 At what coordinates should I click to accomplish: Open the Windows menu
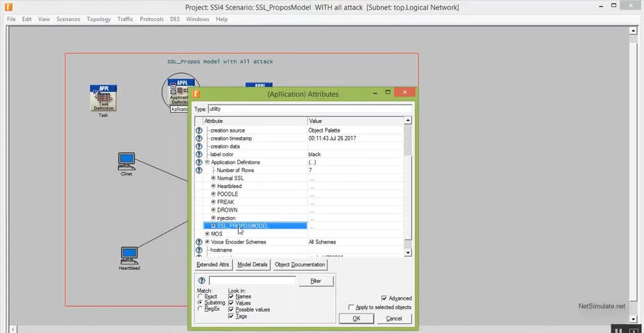(198, 19)
